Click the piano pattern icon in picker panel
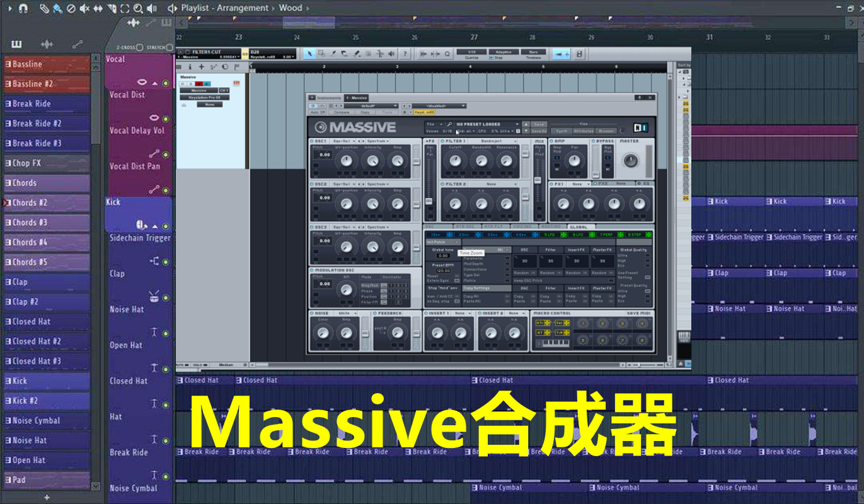Screen dimensions: 864x504 (x=16, y=43)
